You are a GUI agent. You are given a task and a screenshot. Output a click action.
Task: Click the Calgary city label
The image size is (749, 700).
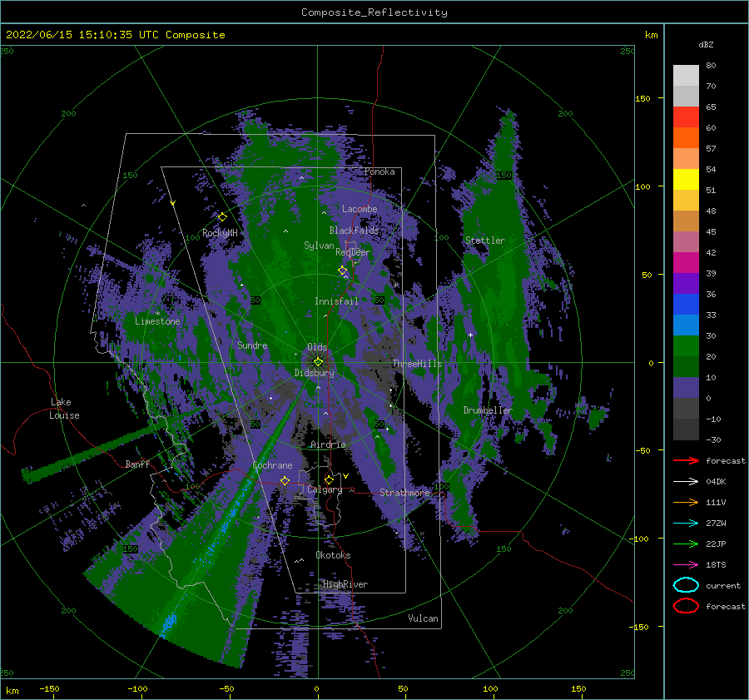[x=325, y=489]
